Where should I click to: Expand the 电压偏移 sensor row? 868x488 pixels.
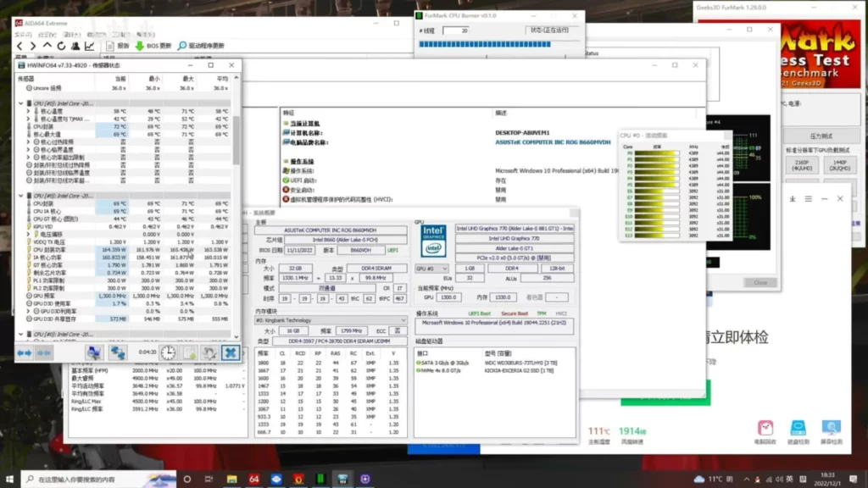[28, 235]
